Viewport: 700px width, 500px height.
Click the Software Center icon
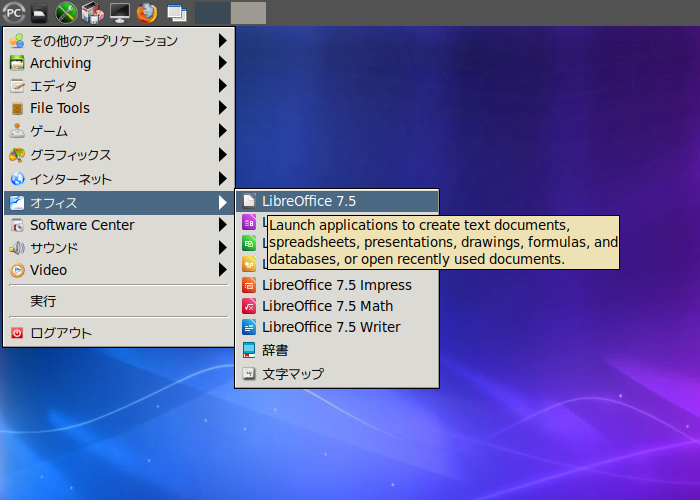point(17,225)
